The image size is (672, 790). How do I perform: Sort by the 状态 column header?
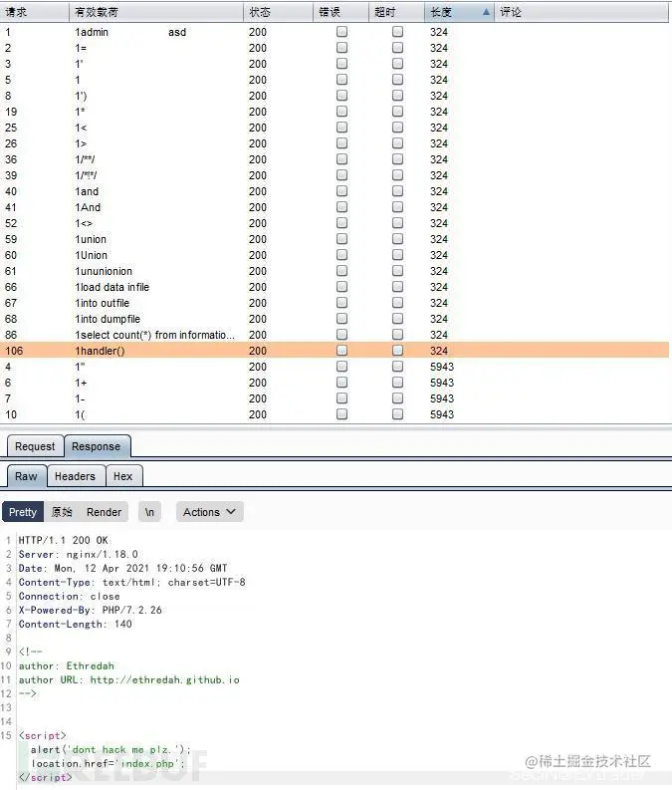point(278,12)
